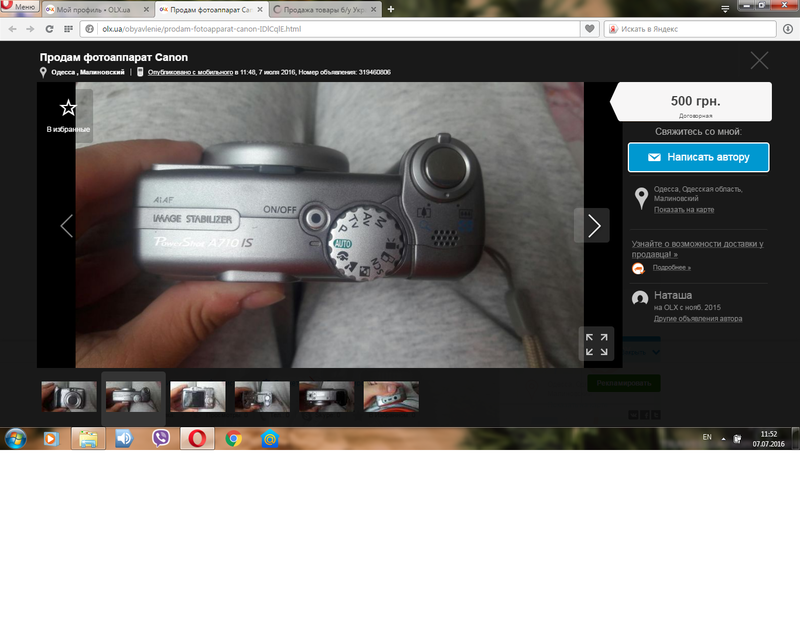Close the Продажа товары б/у tab
This screenshot has width=800, height=634.
373,10
